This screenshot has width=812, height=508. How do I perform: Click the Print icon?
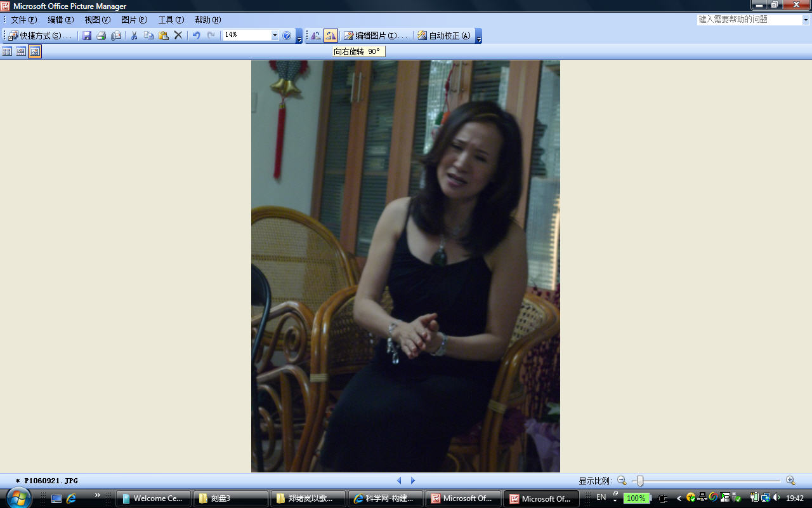[x=101, y=36]
